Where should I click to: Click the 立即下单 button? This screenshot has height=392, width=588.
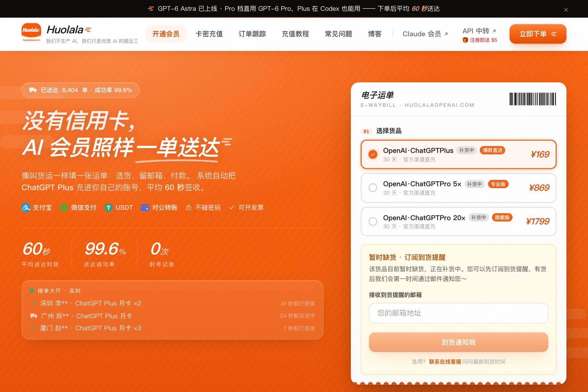point(538,34)
